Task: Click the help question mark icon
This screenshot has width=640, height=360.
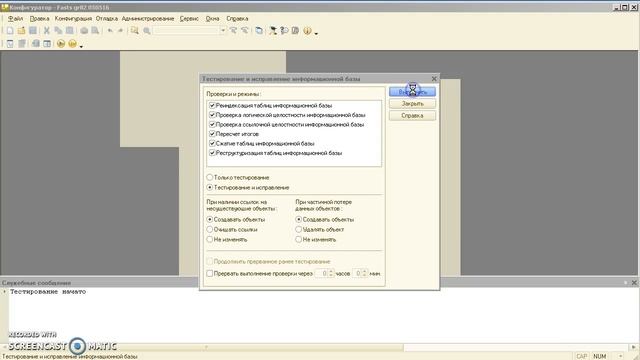Action: click(284, 31)
